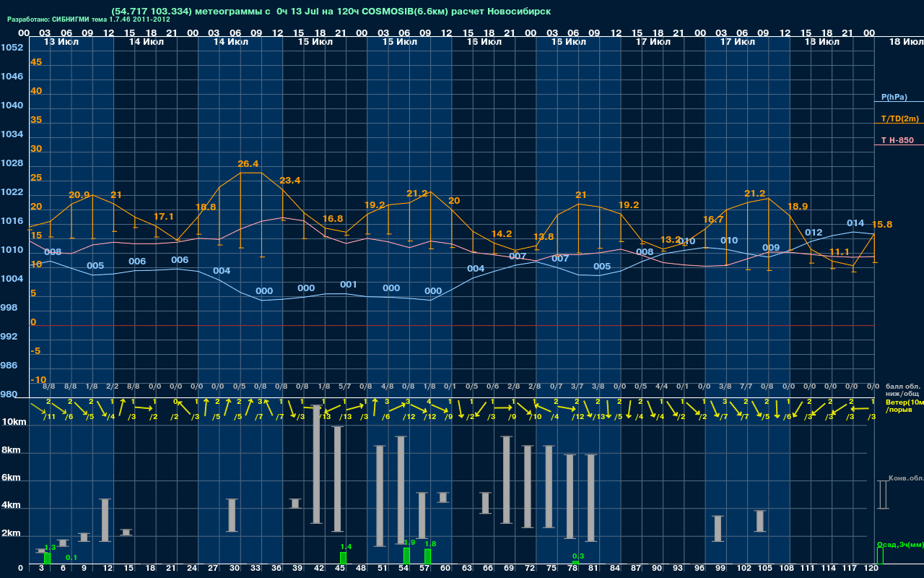The height and width of the screenshot is (578, 924).
Task: Click the temperature axis value 45
Action: [36, 62]
